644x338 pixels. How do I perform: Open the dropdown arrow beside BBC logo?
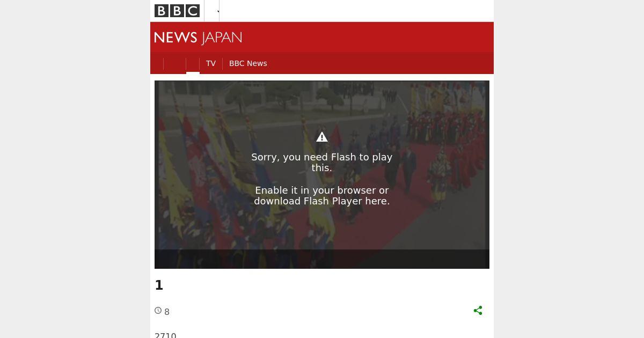[x=218, y=11]
